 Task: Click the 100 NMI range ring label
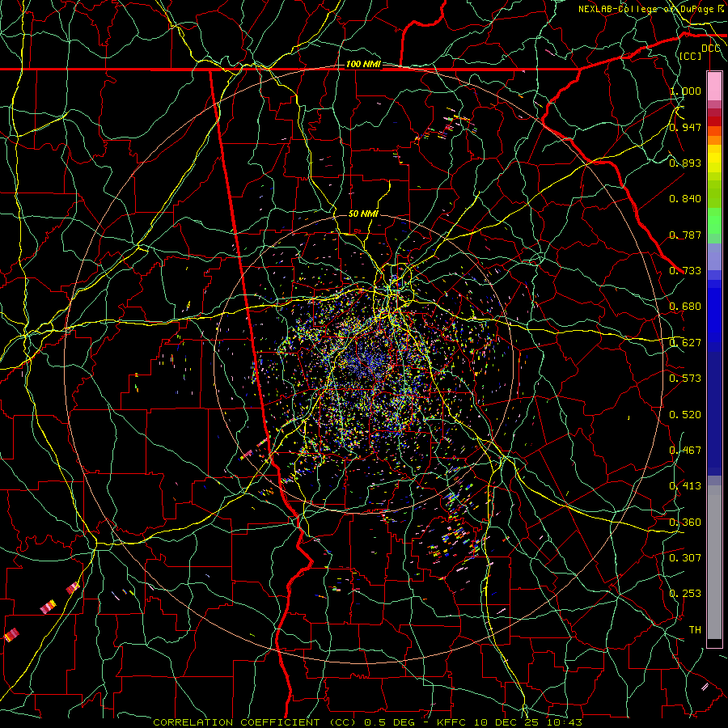pyautogui.click(x=363, y=64)
